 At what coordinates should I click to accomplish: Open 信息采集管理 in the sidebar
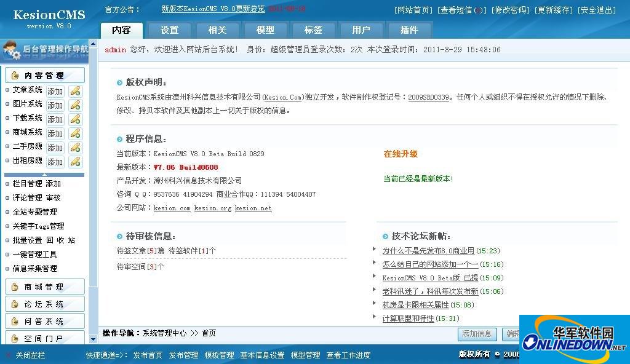[x=34, y=268]
